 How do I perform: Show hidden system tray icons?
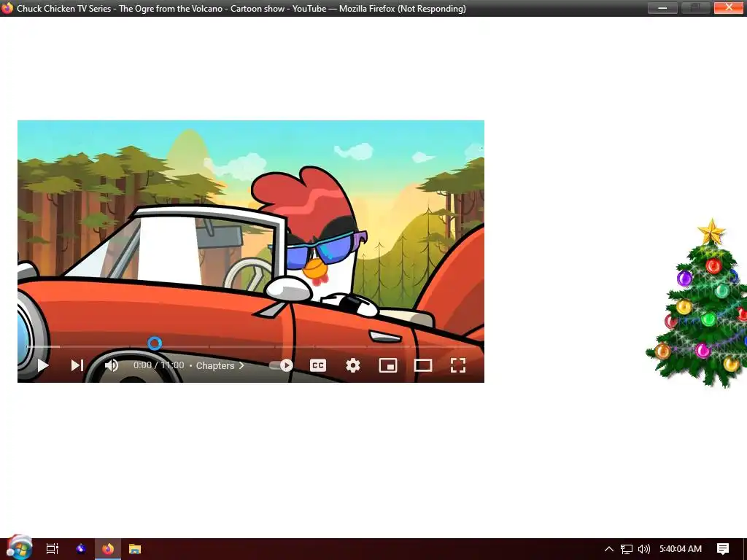click(x=609, y=549)
